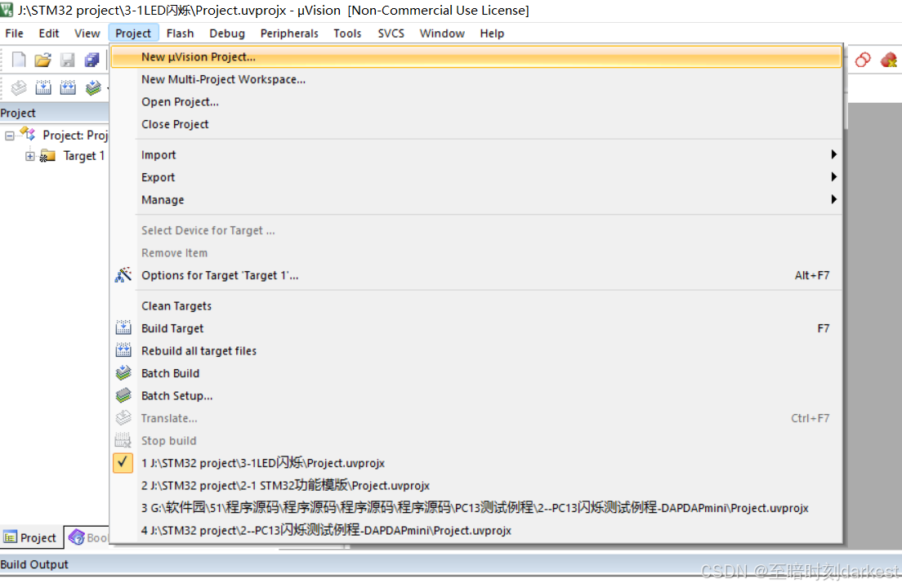Screen dimensions: 902x588
Task: Collapse the Project root tree node
Action: [x=9, y=136]
